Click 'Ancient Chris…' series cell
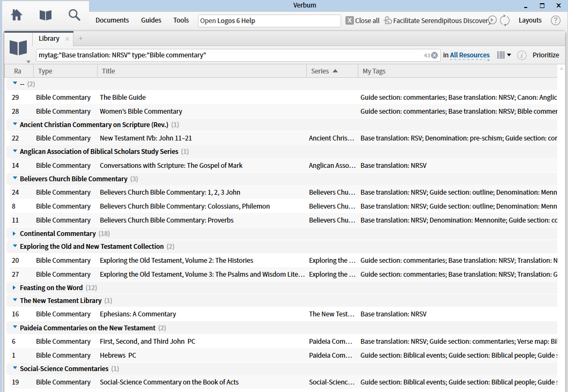568x392 pixels. tap(331, 138)
